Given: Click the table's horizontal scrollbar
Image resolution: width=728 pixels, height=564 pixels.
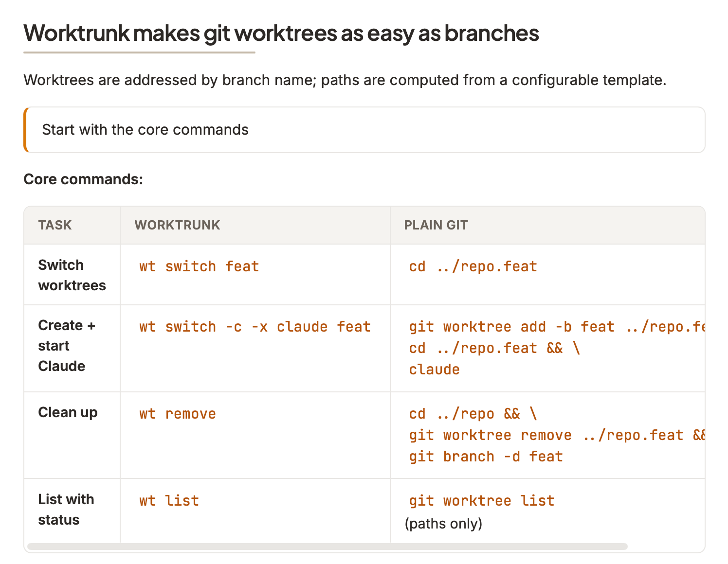Looking at the screenshot, I should click(327, 546).
